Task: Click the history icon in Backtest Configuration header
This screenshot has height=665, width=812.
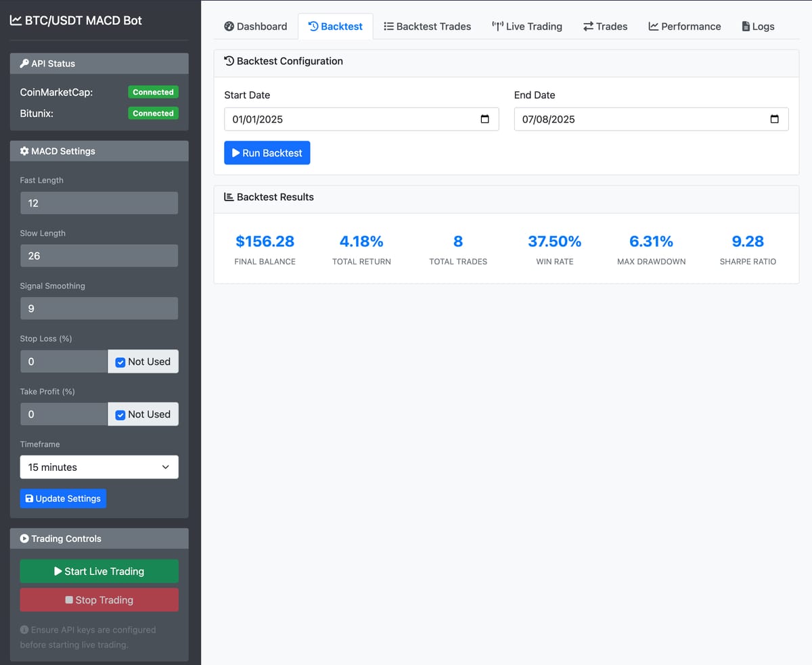Action: [x=229, y=61]
